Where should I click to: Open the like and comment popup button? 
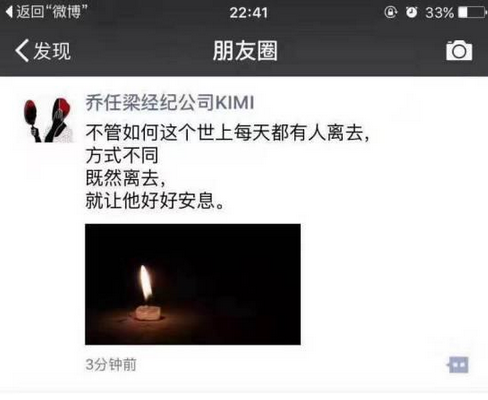point(458,365)
